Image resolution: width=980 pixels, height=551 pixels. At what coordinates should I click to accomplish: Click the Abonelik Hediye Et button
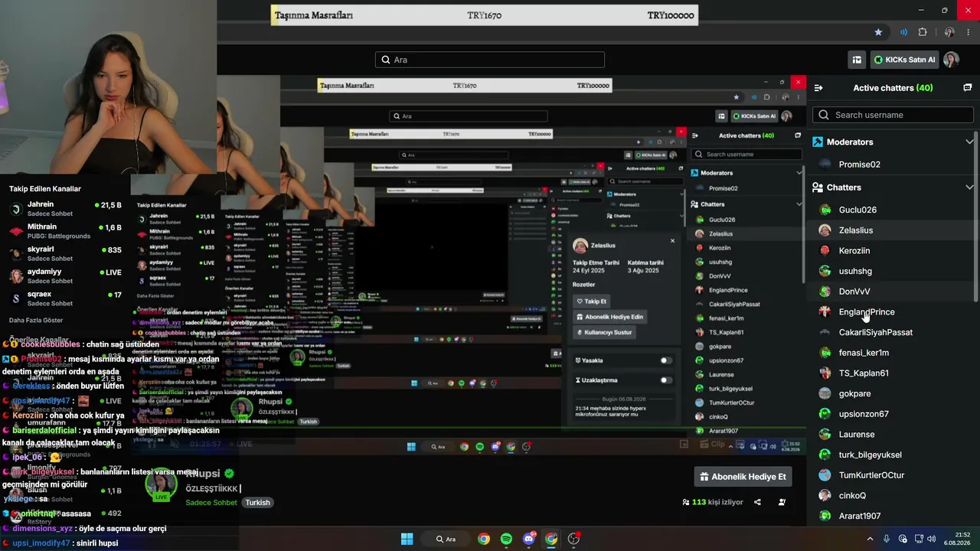pyautogui.click(x=743, y=477)
